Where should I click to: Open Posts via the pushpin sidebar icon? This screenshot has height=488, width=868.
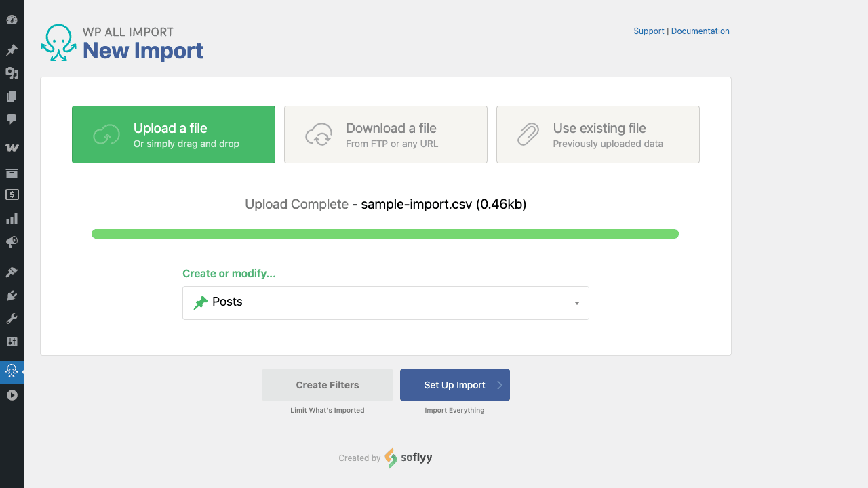(x=12, y=50)
